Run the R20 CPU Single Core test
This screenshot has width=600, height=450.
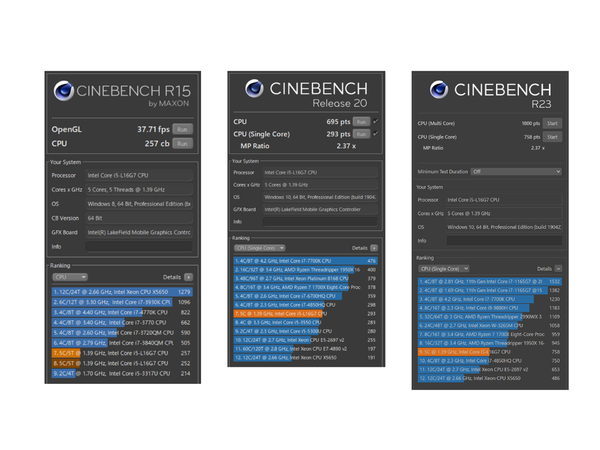pos(361,134)
